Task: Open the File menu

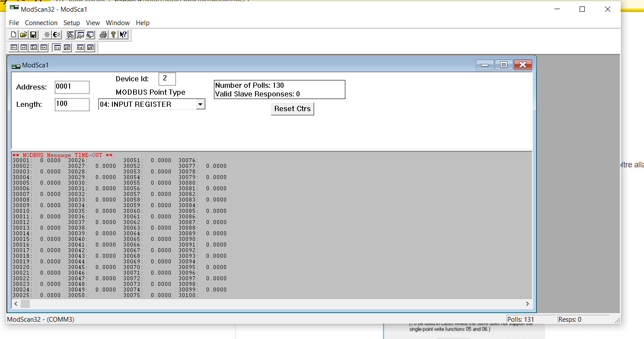Action: pyautogui.click(x=14, y=23)
